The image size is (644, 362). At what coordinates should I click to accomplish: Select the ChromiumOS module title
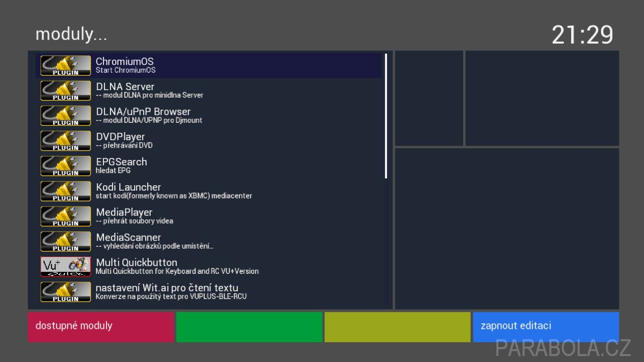pyautogui.click(x=125, y=61)
